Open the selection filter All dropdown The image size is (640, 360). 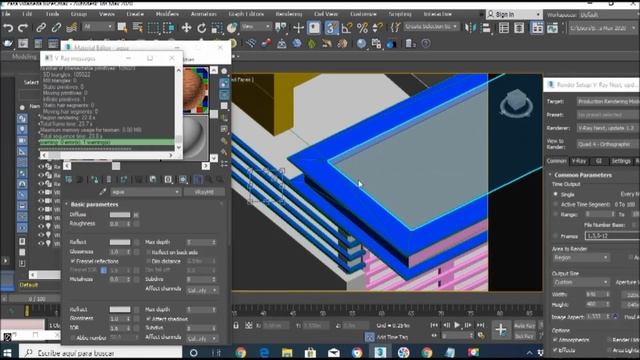98,27
